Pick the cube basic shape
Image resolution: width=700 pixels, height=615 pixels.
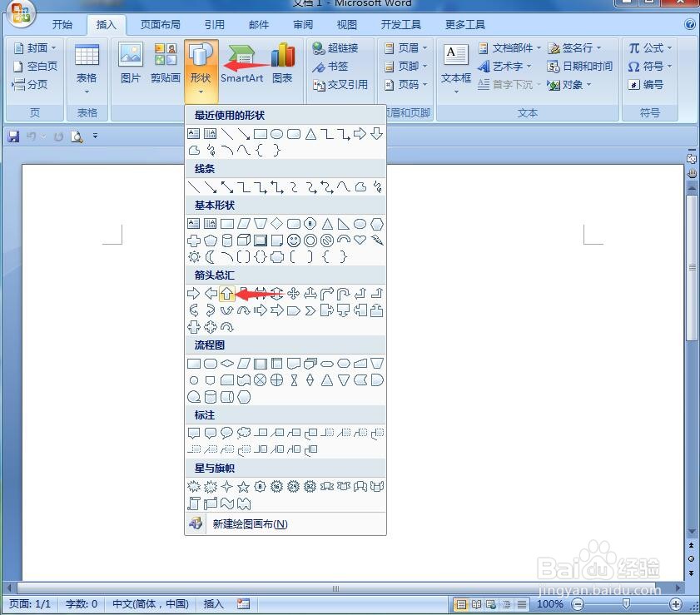click(243, 241)
